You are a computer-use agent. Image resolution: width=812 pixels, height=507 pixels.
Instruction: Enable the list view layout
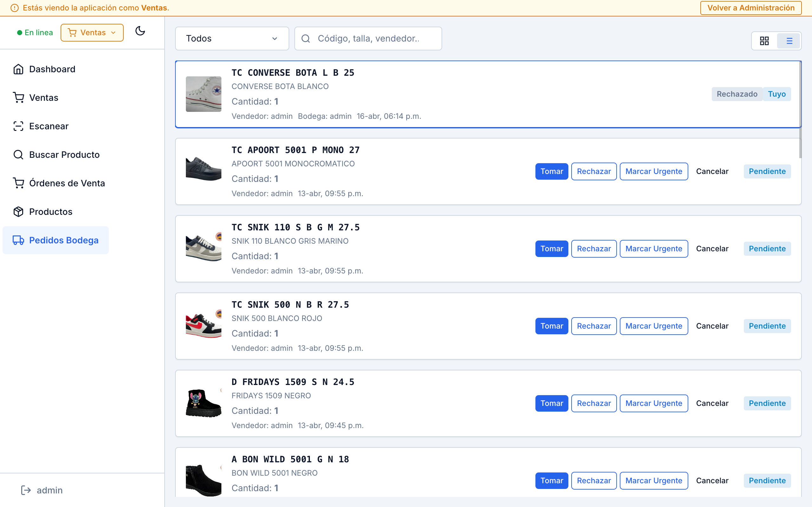point(789,41)
